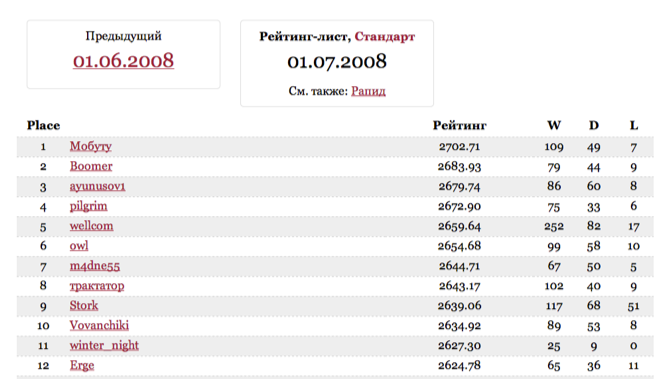
Task: Click the L losses column header
Action: pos(634,125)
